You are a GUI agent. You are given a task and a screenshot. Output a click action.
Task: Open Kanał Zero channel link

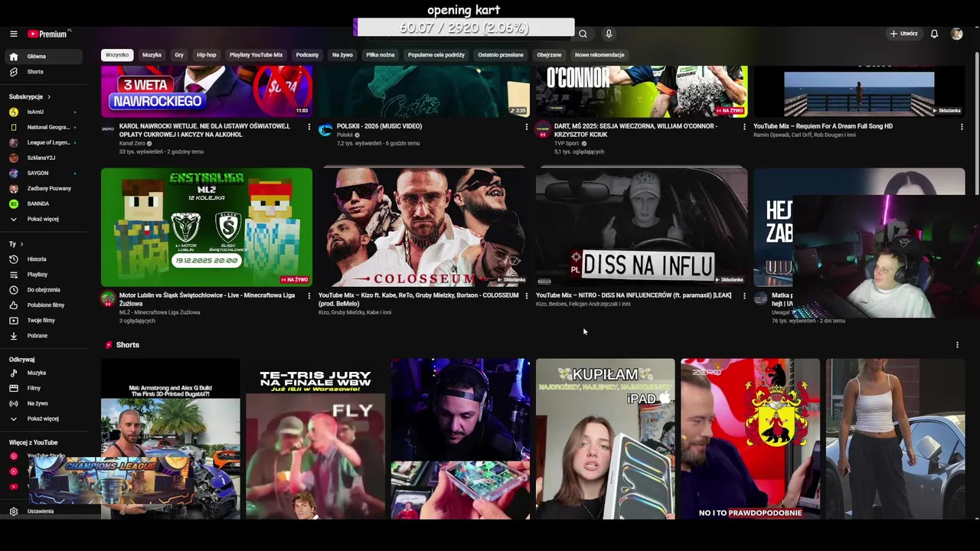(x=132, y=143)
